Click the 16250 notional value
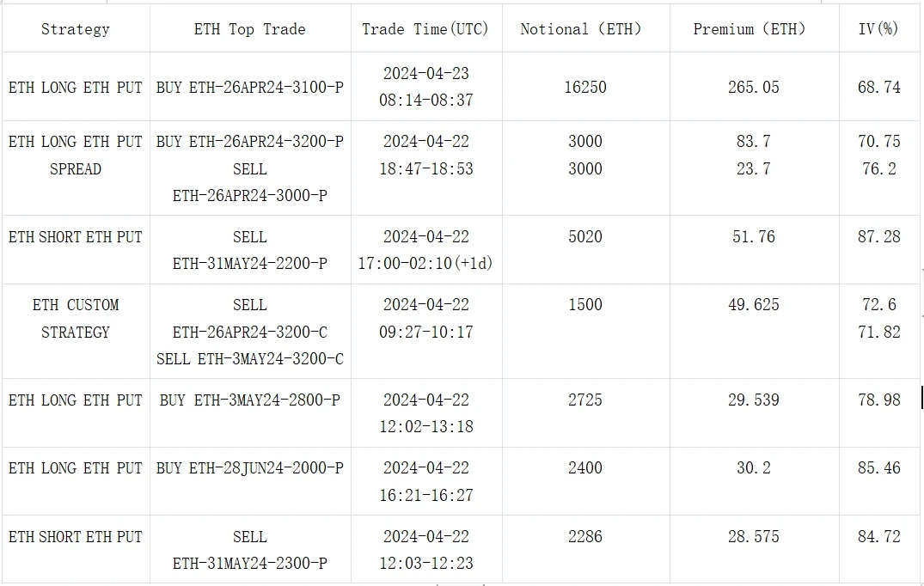The width and height of the screenshot is (924, 586). tap(584, 88)
